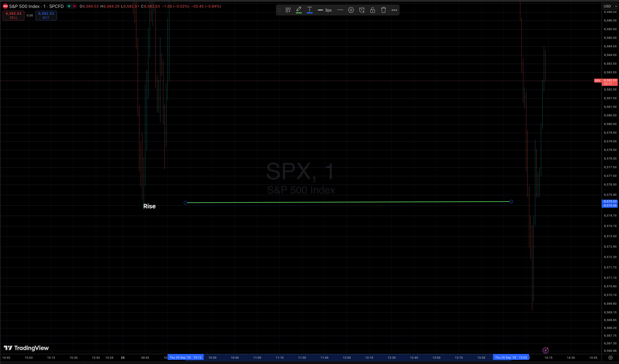
Task: Open the drawing settings hexagon icon
Action: (351, 10)
